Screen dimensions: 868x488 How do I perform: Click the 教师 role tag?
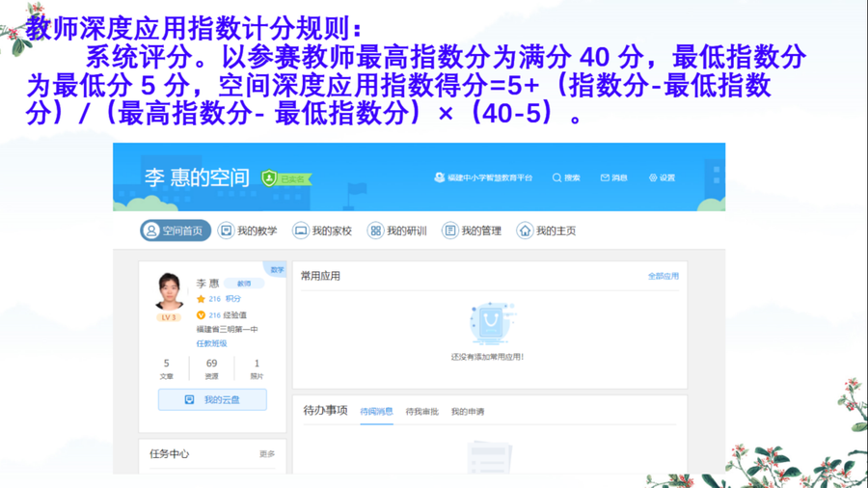pyautogui.click(x=244, y=284)
